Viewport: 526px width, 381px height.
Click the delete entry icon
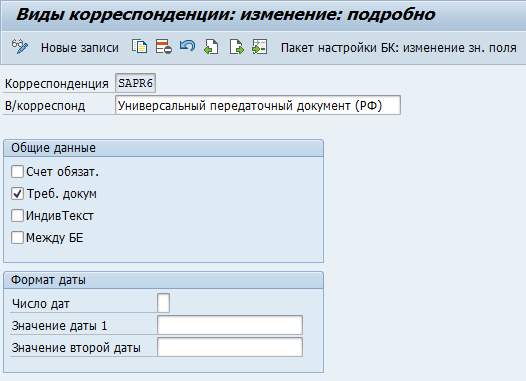pos(164,47)
